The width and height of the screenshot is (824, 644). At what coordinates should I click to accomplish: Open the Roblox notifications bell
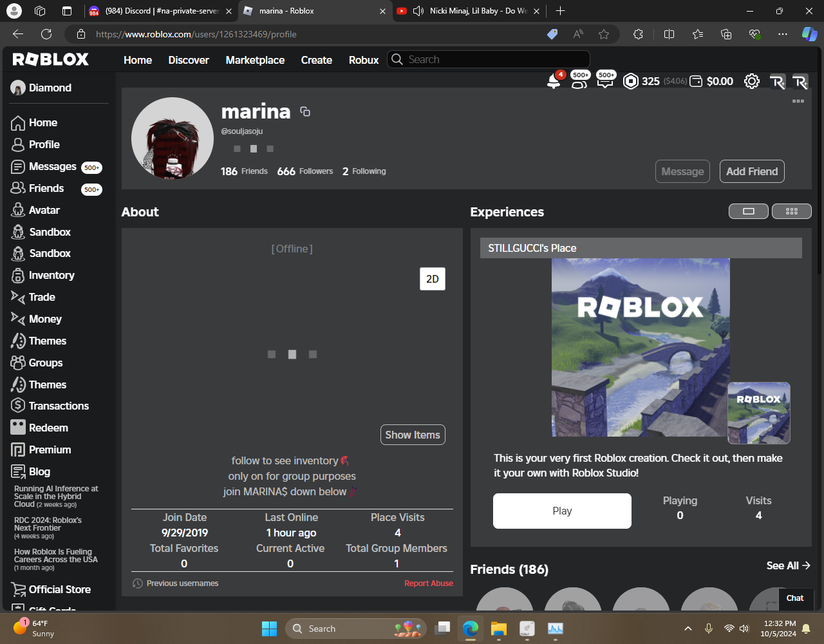click(554, 81)
